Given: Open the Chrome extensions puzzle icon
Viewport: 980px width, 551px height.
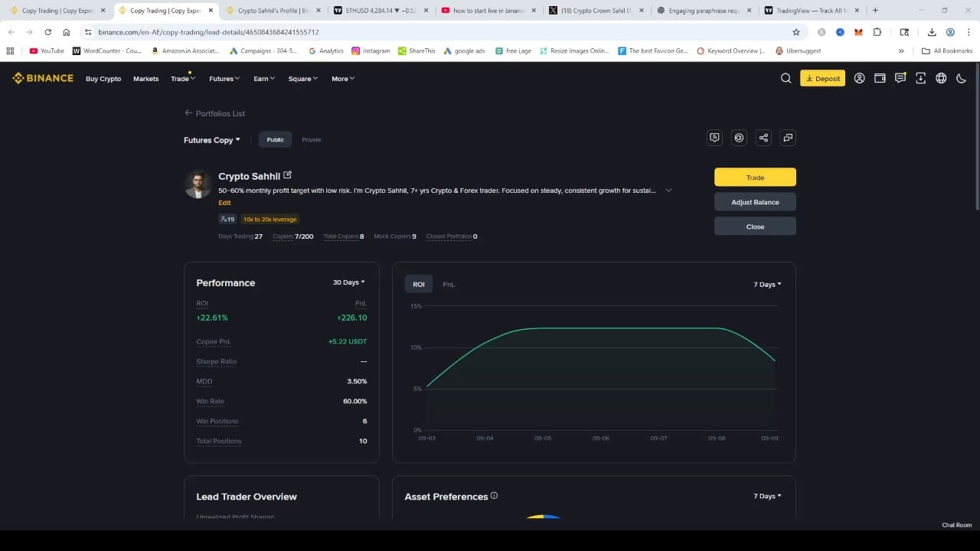Looking at the screenshot, I should 877,32.
